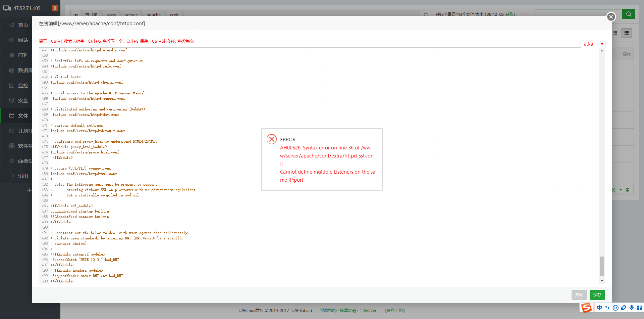Open 首页 in the left sidebar
The width and height of the screenshot is (644, 319).
[23, 25]
